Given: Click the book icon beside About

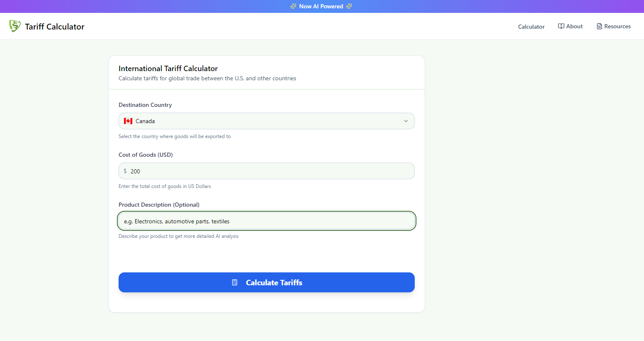Looking at the screenshot, I should (x=561, y=26).
